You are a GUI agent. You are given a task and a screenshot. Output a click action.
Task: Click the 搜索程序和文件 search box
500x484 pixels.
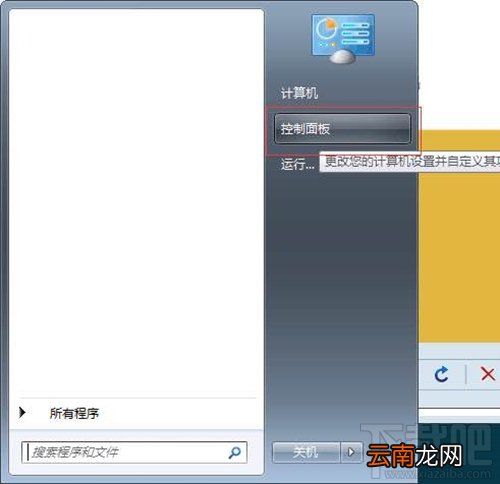[x=134, y=452]
